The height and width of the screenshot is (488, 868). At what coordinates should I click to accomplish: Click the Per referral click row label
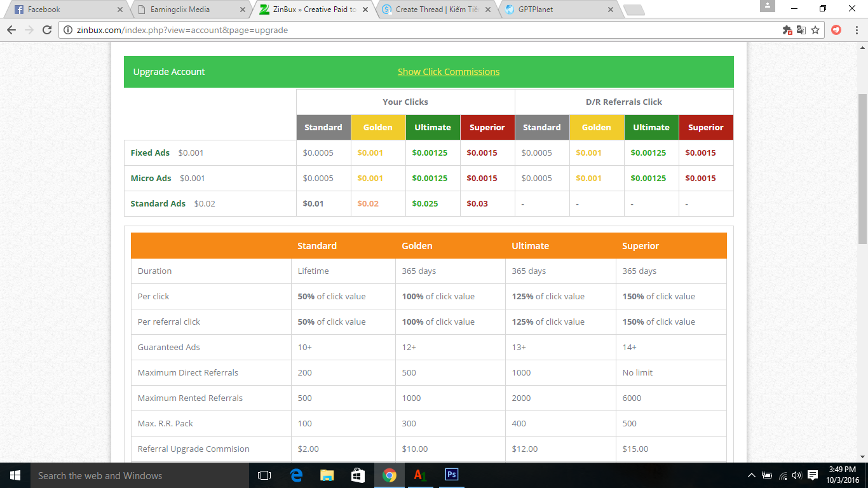(168, 322)
